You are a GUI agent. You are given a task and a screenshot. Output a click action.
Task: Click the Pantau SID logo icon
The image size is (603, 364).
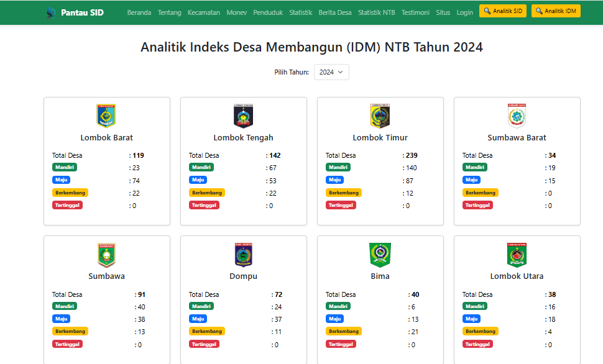point(51,12)
